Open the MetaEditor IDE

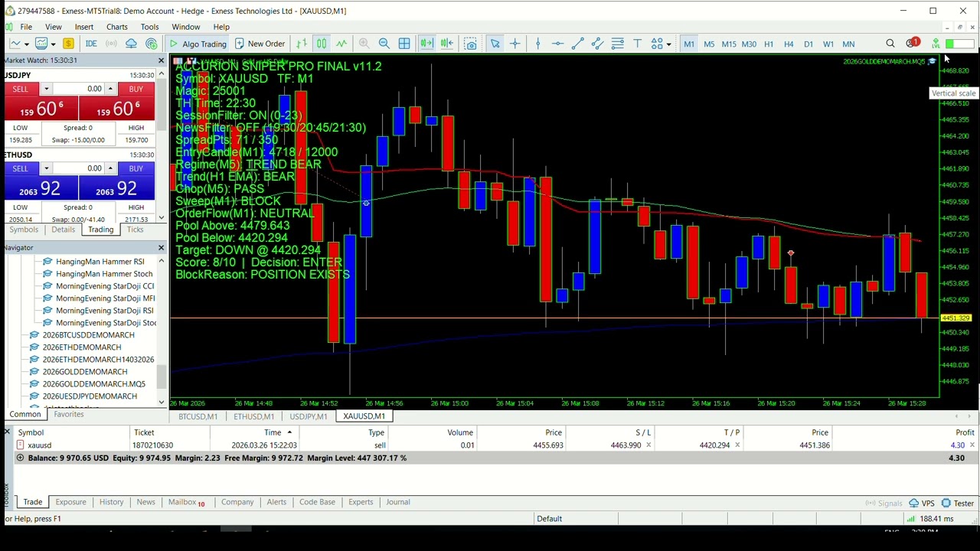point(91,44)
